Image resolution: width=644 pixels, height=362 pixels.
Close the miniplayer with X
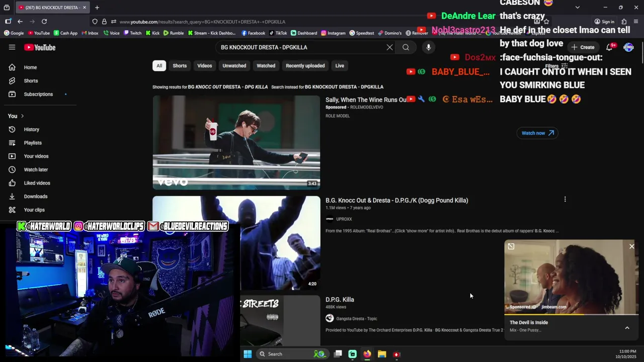tap(632, 246)
